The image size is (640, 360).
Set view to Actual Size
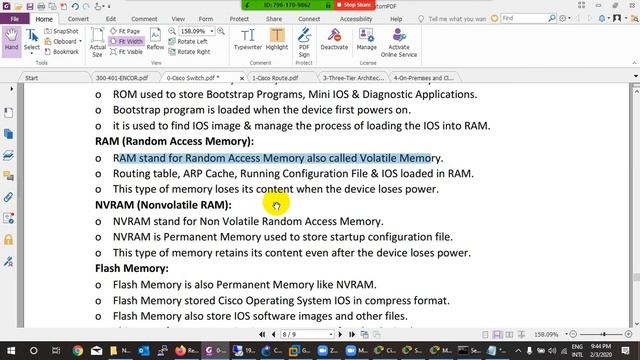pyautogui.click(x=97, y=42)
